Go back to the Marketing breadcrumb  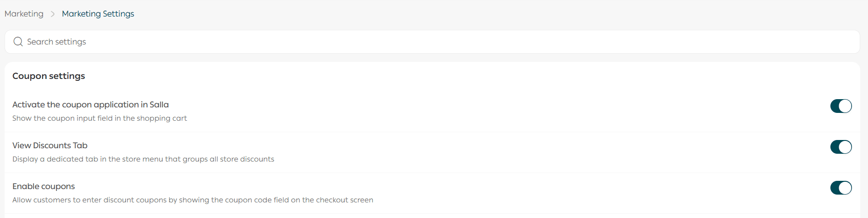click(x=24, y=14)
